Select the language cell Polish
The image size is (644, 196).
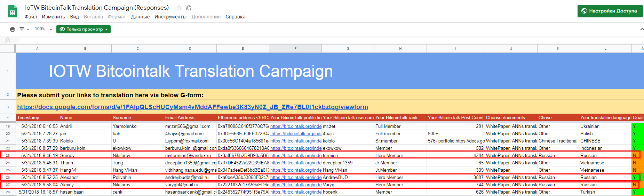tap(605, 133)
